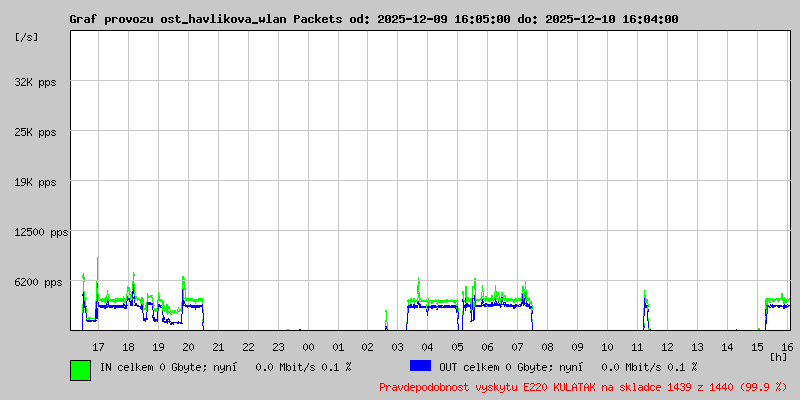The height and width of the screenshot is (400, 800).
Task: Select the '19K pps' y-axis label
Action: tap(35, 182)
